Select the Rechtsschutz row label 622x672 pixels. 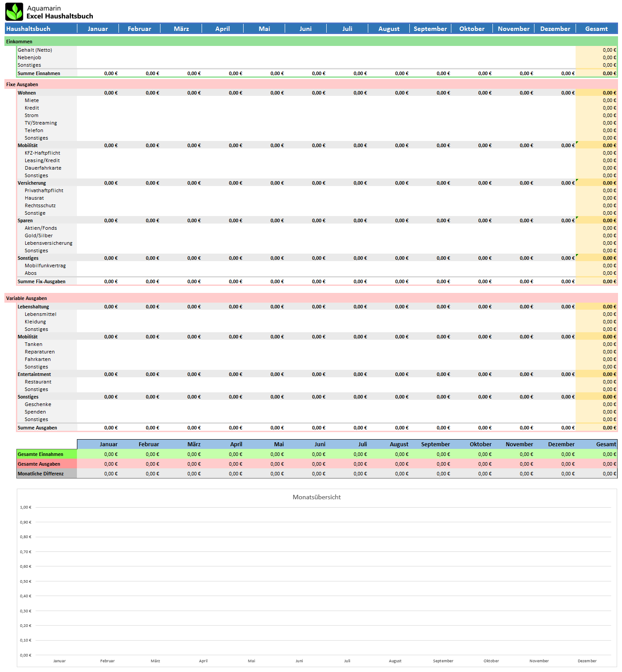click(x=40, y=205)
